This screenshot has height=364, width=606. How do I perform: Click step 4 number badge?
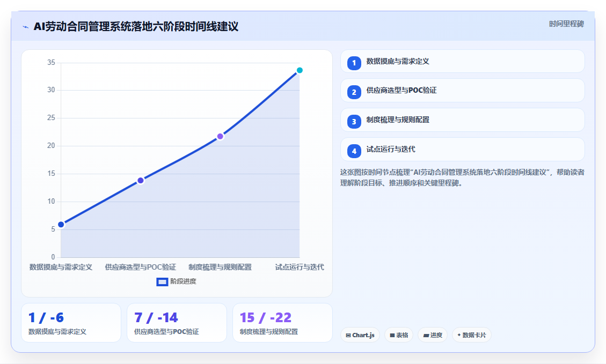[x=354, y=151]
